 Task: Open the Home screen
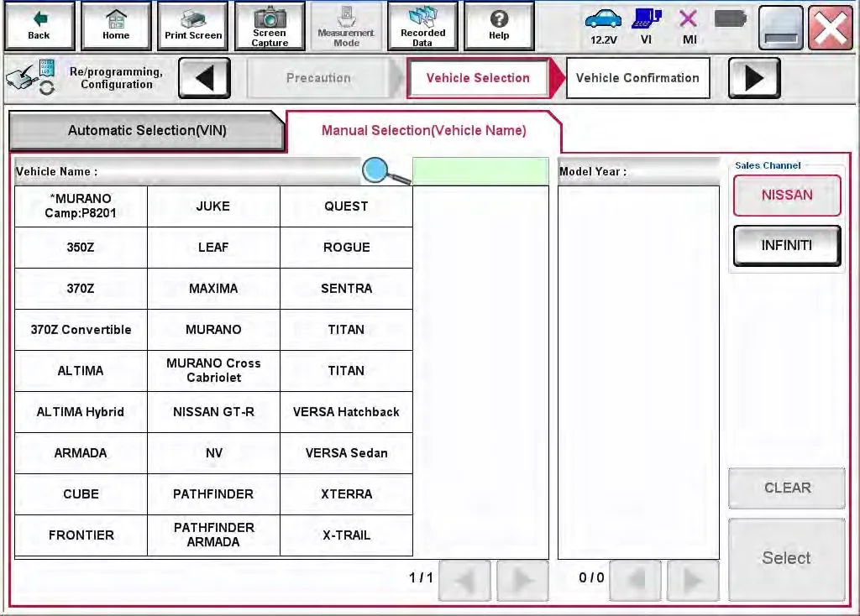click(116, 26)
